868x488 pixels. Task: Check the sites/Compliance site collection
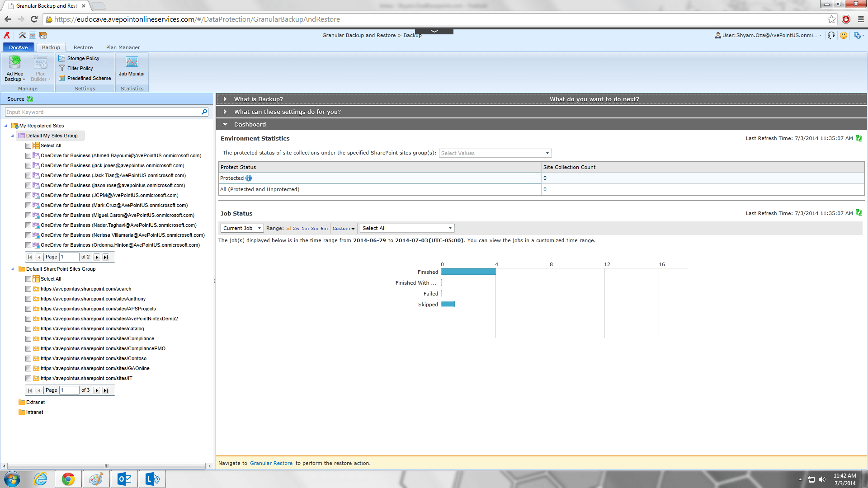click(28, 338)
